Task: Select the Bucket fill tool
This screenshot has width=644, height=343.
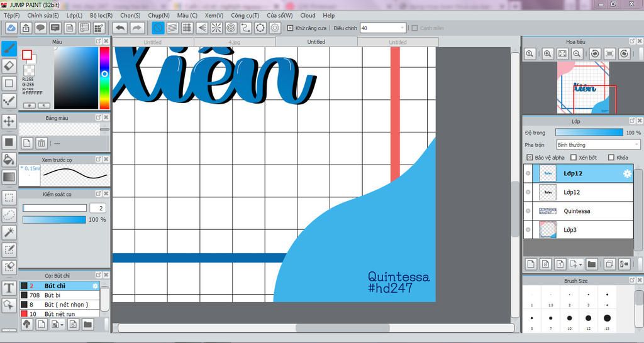Action: coord(9,160)
